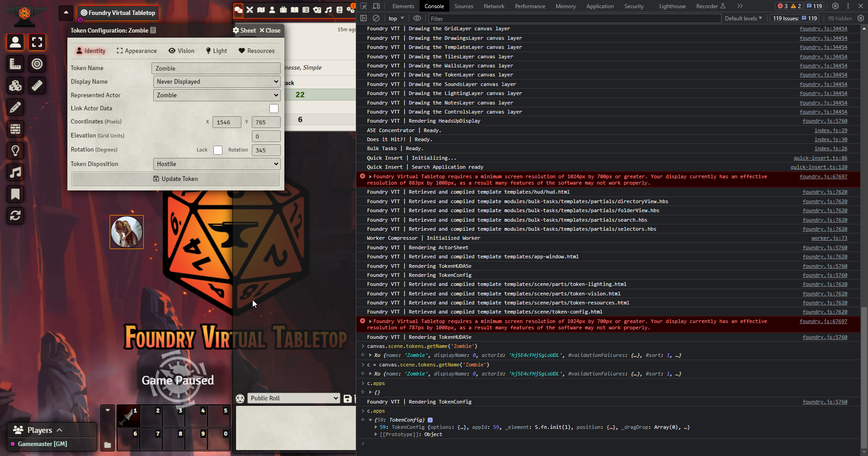Click the Select Tokens tool
868x456 pixels.
[x=37, y=42]
